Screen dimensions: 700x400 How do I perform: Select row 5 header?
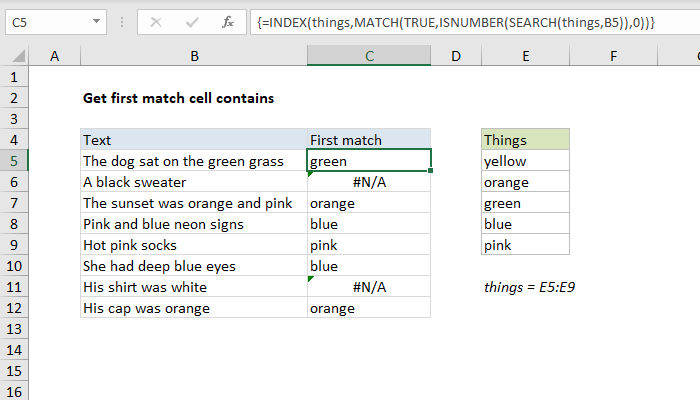(x=13, y=161)
